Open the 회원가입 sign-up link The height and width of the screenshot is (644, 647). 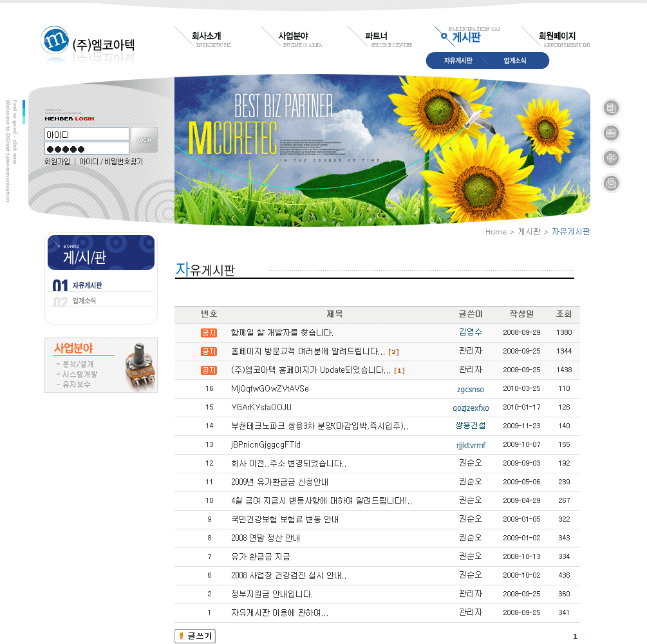[57, 162]
